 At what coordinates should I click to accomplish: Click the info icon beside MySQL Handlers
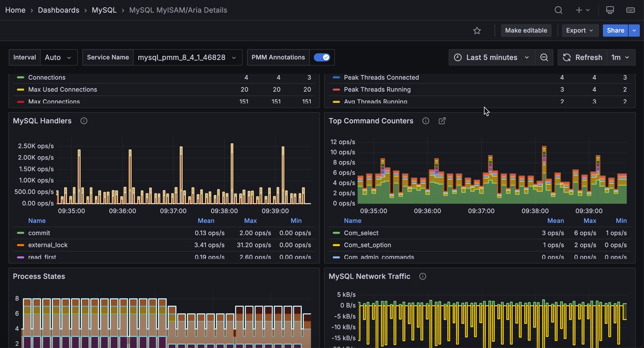[x=84, y=121]
